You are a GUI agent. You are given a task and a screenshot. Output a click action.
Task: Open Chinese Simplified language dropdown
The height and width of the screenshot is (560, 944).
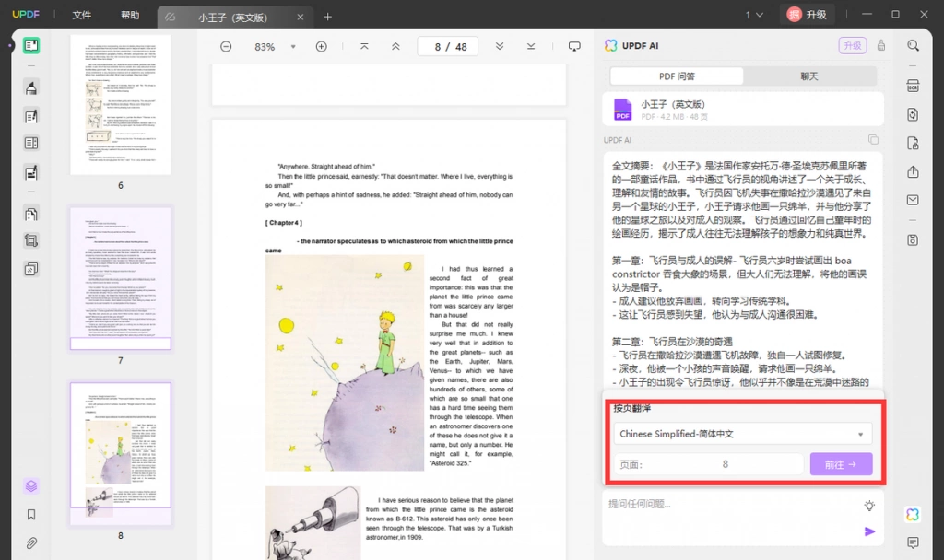tap(742, 434)
